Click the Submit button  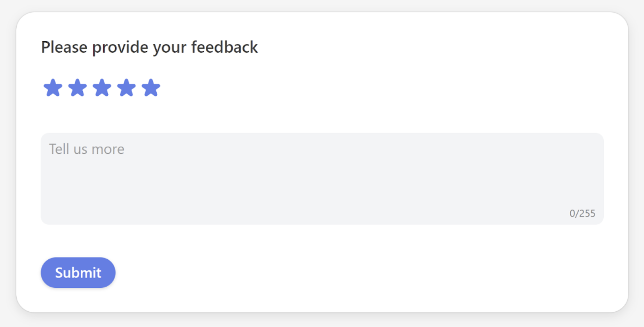point(78,272)
